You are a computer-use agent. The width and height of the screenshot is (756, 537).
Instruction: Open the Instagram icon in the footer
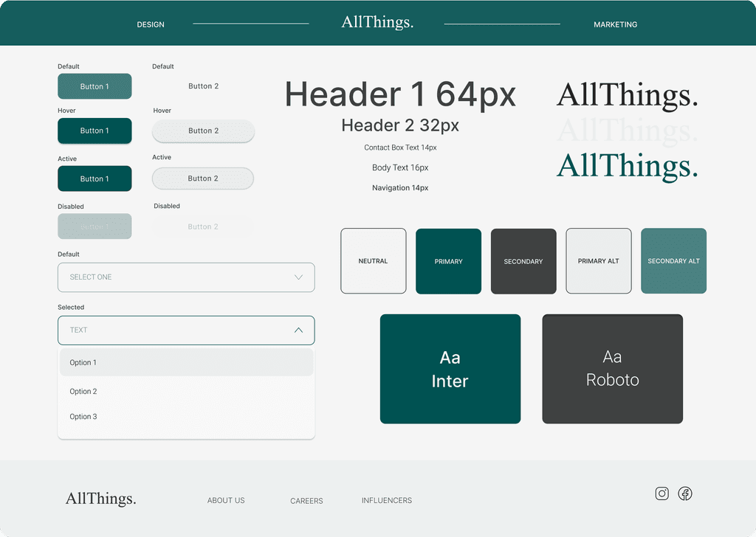pyautogui.click(x=662, y=493)
